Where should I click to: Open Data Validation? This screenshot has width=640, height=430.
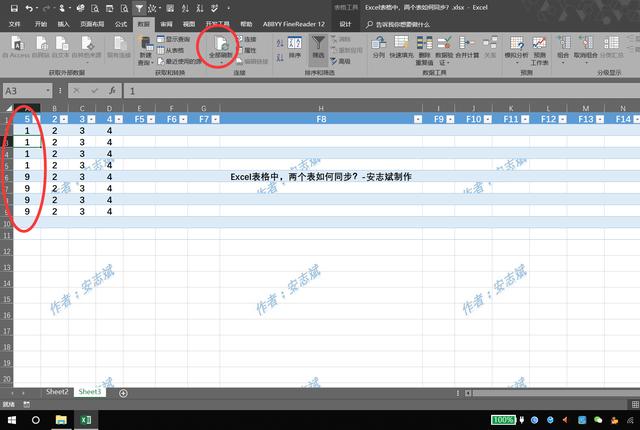444,51
